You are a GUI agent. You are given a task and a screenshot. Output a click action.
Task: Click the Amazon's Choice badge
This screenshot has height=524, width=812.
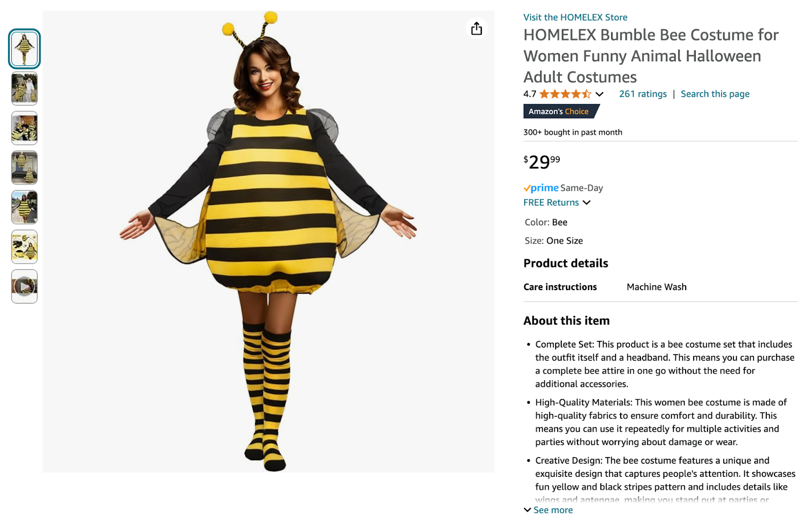point(560,111)
